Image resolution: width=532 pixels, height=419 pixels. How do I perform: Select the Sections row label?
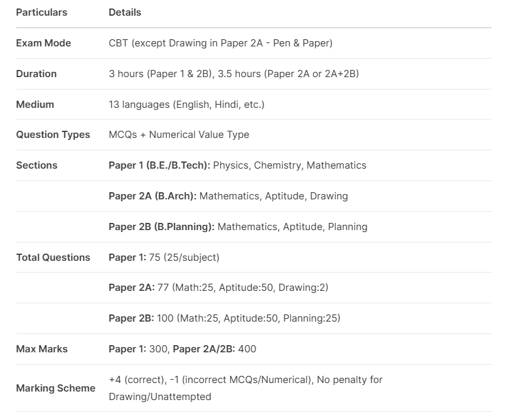pos(37,165)
